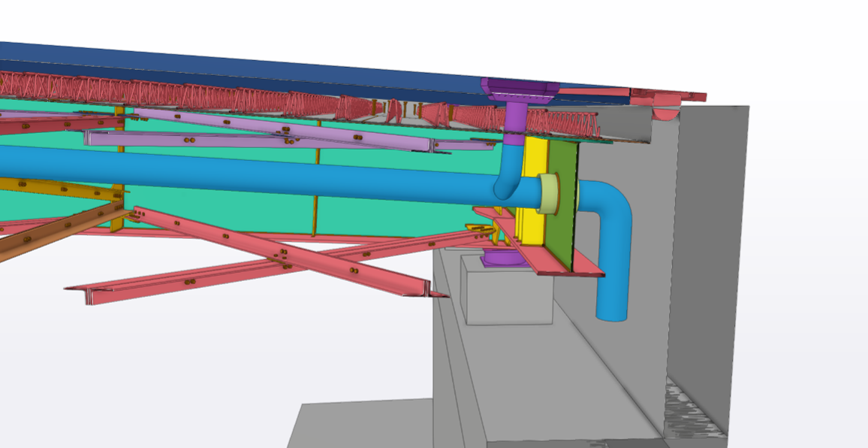The width and height of the screenshot is (868, 448).
Task: Pick the pink deck edge piece at top right
Action: tap(668, 96)
